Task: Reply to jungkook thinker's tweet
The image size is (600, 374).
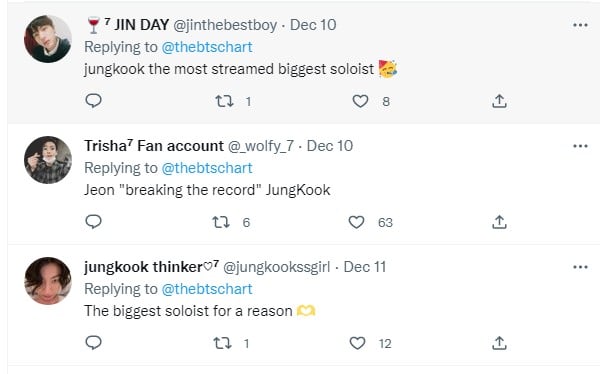Action: tap(93, 343)
